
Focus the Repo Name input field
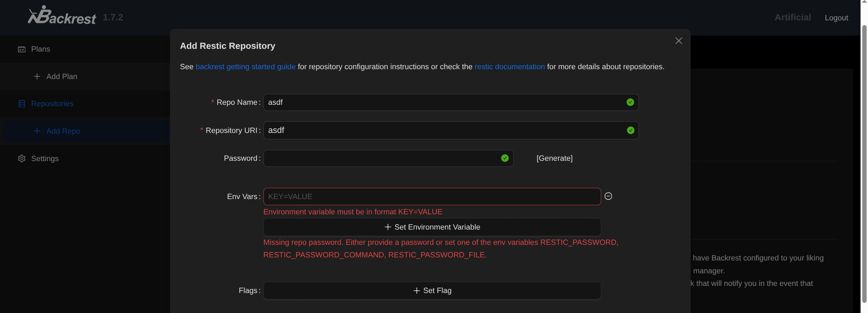point(444,102)
